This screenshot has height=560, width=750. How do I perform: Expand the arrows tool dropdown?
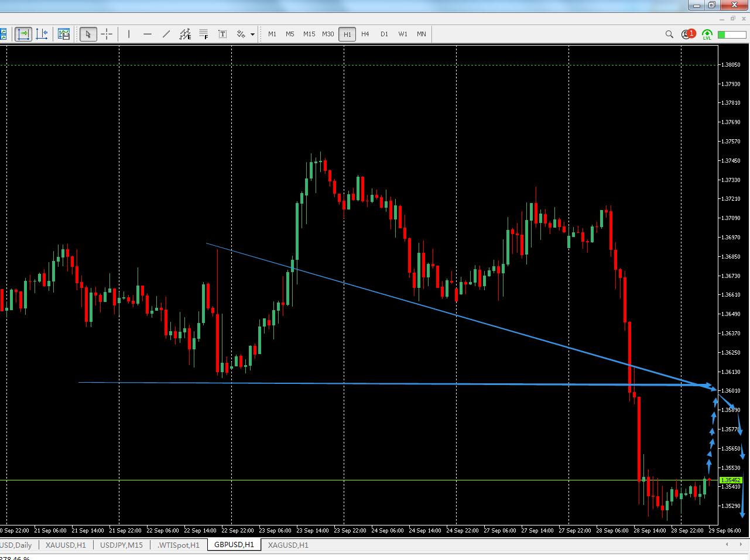pyautogui.click(x=252, y=34)
